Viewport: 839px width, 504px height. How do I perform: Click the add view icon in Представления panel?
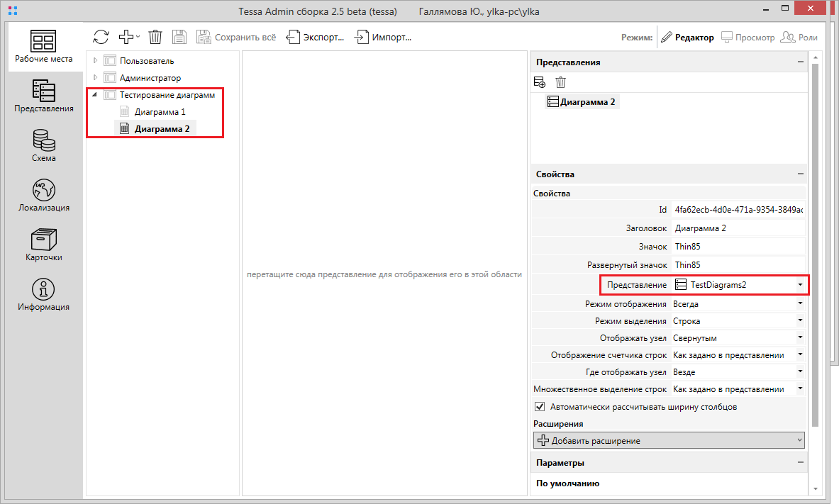[x=540, y=82]
